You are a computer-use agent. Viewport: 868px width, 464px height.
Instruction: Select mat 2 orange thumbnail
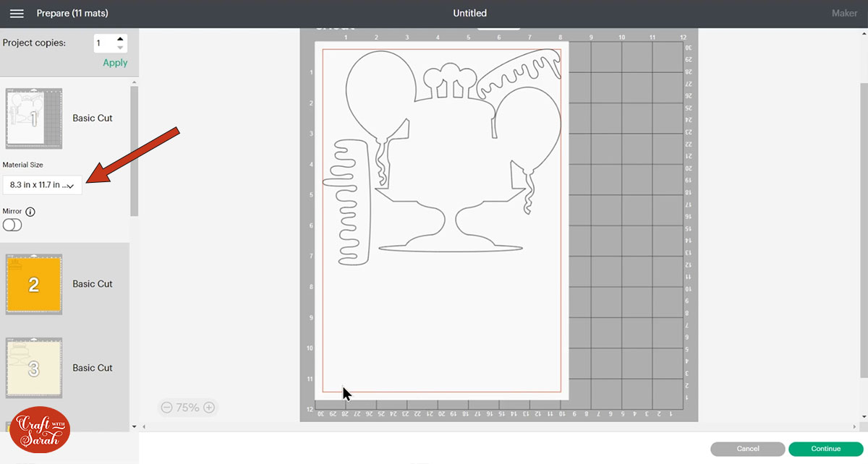pyautogui.click(x=33, y=284)
